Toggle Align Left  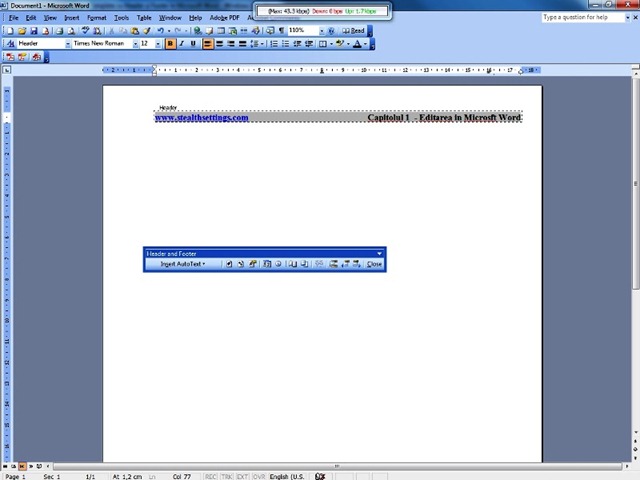click(x=208, y=44)
